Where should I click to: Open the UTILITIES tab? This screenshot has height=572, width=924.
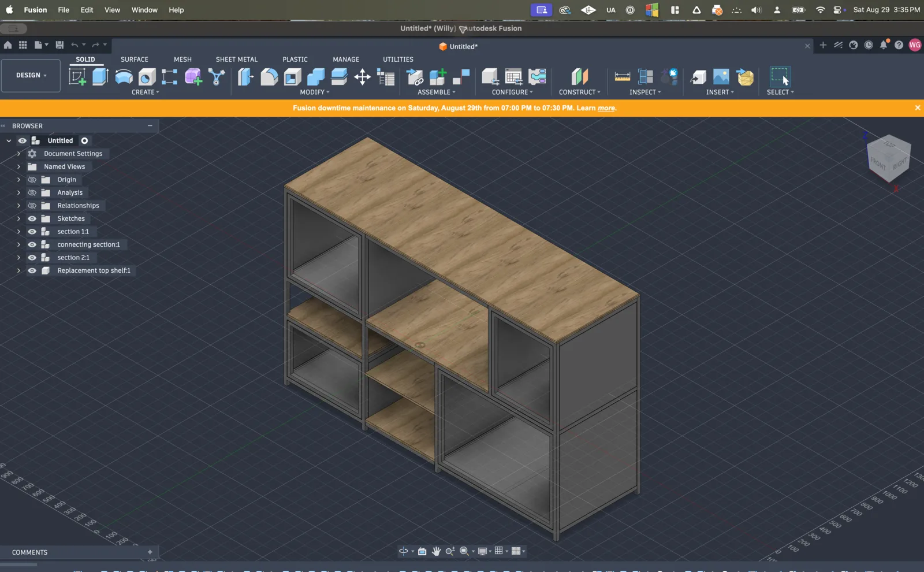click(398, 60)
